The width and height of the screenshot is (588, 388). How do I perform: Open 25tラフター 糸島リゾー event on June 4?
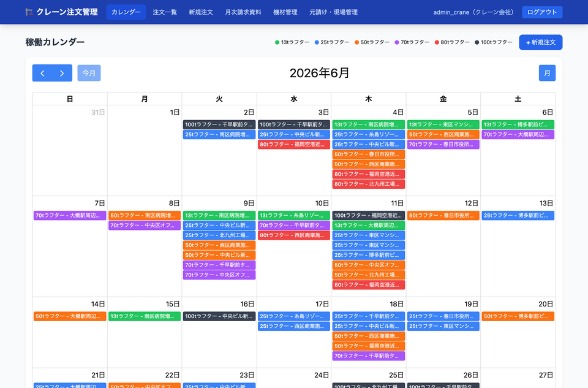(x=368, y=134)
